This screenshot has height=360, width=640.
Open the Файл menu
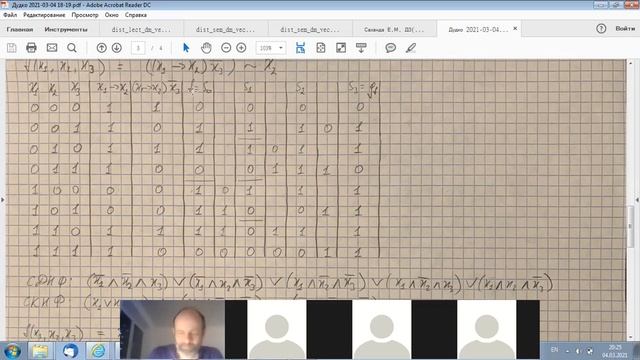pos(10,15)
